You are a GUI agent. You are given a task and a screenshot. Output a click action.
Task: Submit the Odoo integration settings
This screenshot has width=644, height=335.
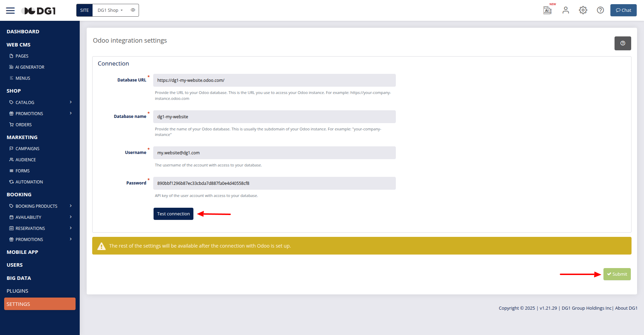pyautogui.click(x=617, y=274)
